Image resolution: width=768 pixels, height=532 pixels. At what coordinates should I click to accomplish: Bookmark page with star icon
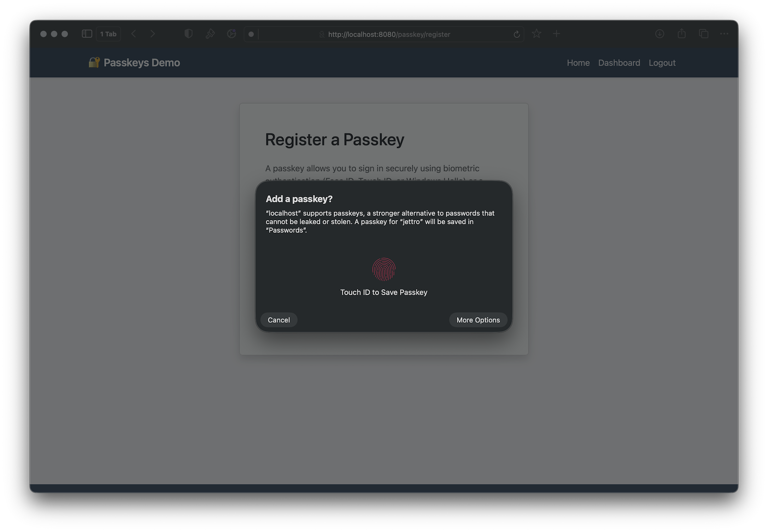(537, 34)
